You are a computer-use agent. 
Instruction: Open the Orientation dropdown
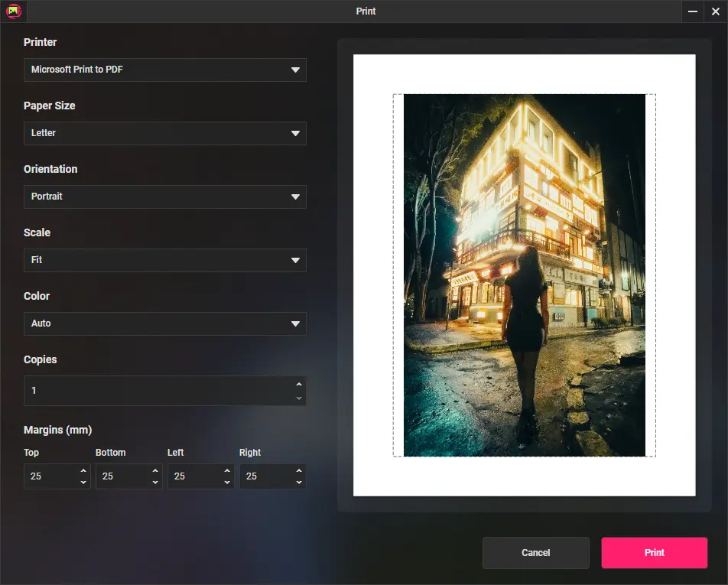click(x=164, y=197)
